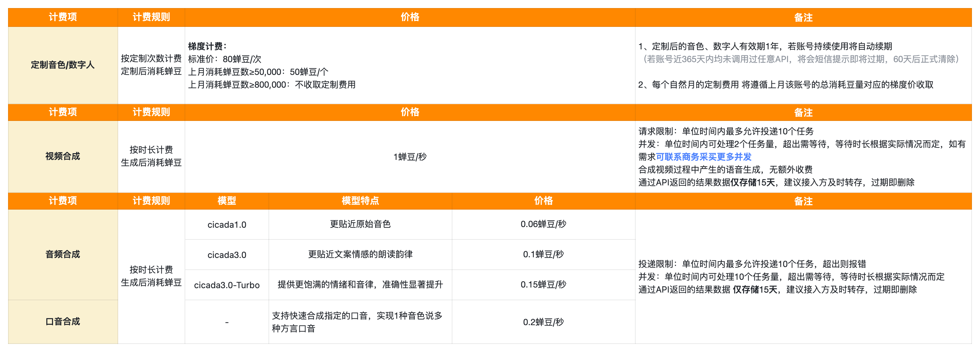
Task: Click the cicada3.0 model cell
Action: click(227, 255)
